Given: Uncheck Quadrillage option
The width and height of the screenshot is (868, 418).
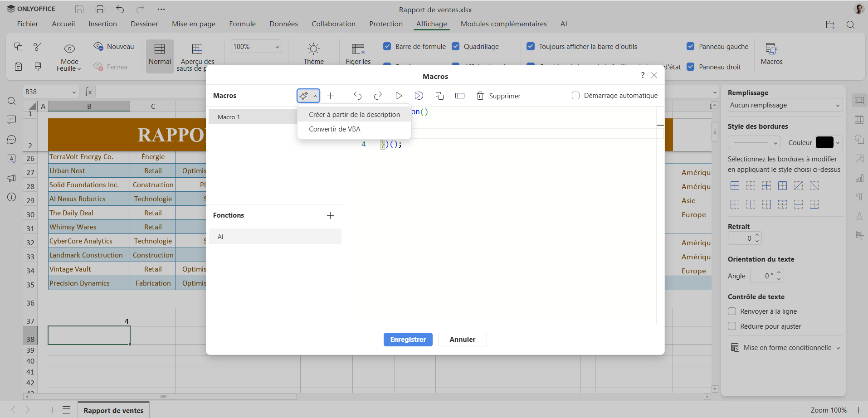Looking at the screenshot, I should point(456,46).
